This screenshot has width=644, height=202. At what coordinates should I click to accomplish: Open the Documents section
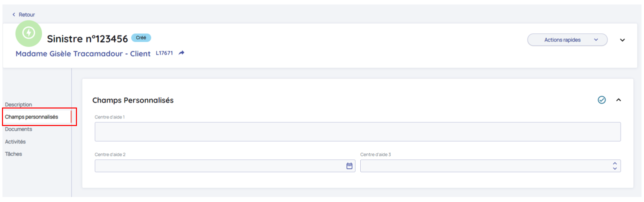pos(18,129)
